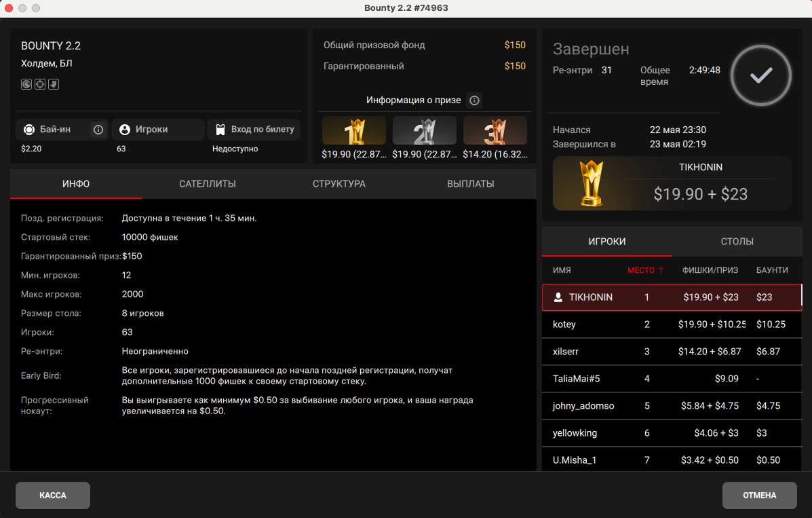Click the ticket icon for Вход по билету

220,130
